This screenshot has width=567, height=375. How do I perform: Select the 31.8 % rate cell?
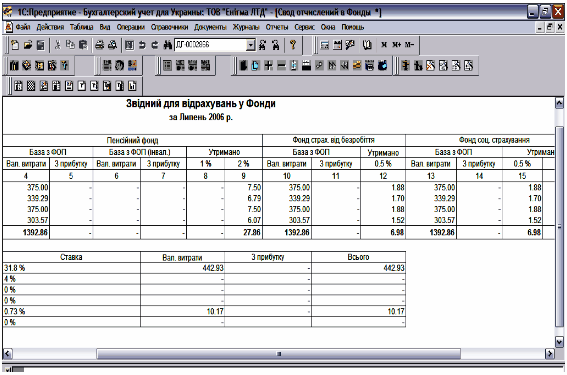[71, 268]
